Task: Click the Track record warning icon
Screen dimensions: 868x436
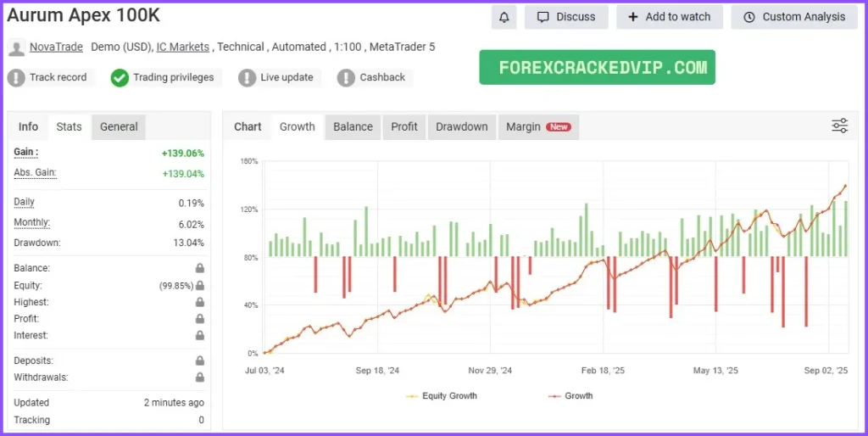Action: pyautogui.click(x=16, y=77)
